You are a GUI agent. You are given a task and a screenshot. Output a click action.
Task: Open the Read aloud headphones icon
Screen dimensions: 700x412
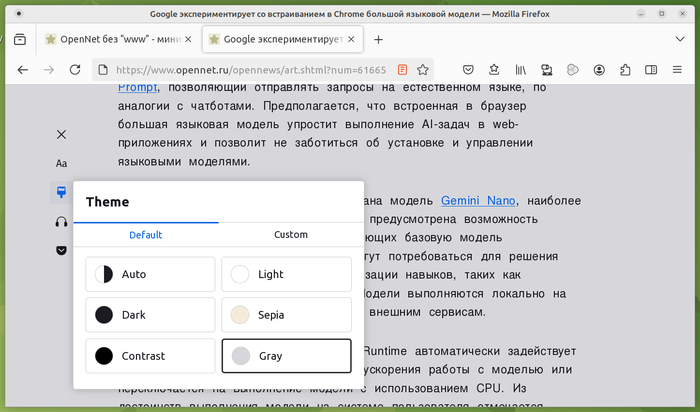[62, 221]
